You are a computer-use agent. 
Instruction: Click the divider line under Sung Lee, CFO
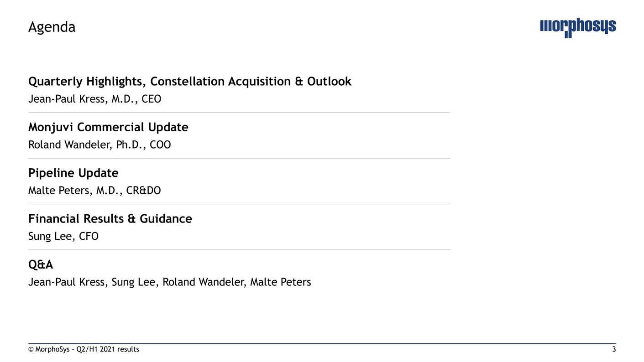(239, 250)
